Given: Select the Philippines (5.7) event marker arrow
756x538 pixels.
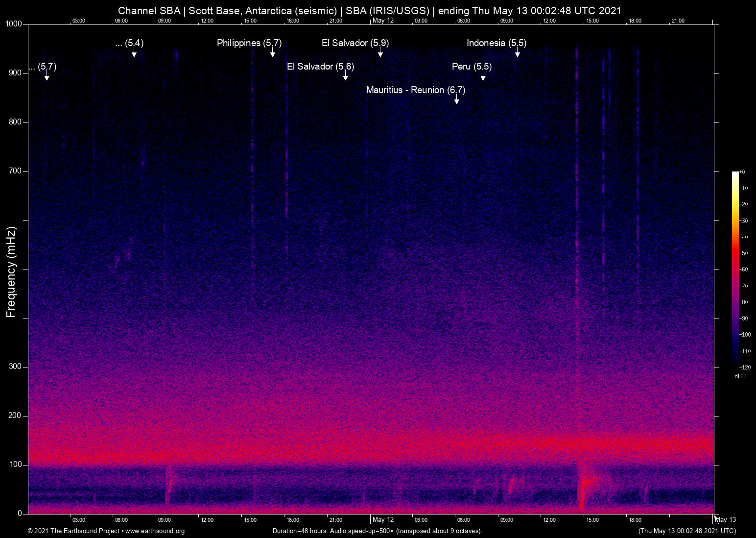Looking at the screenshot, I should coord(273,54).
